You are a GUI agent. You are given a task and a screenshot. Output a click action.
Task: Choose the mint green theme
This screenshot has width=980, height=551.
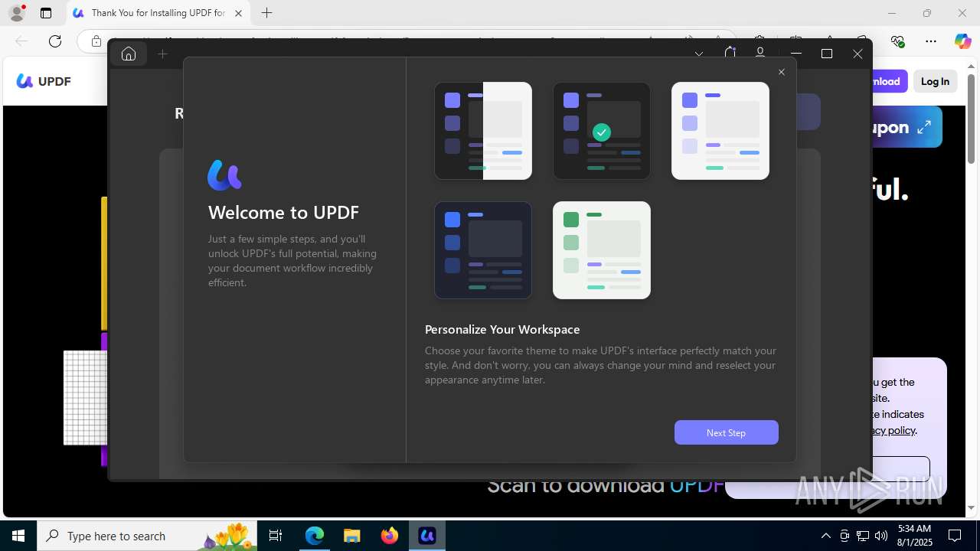tap(602, 250)
